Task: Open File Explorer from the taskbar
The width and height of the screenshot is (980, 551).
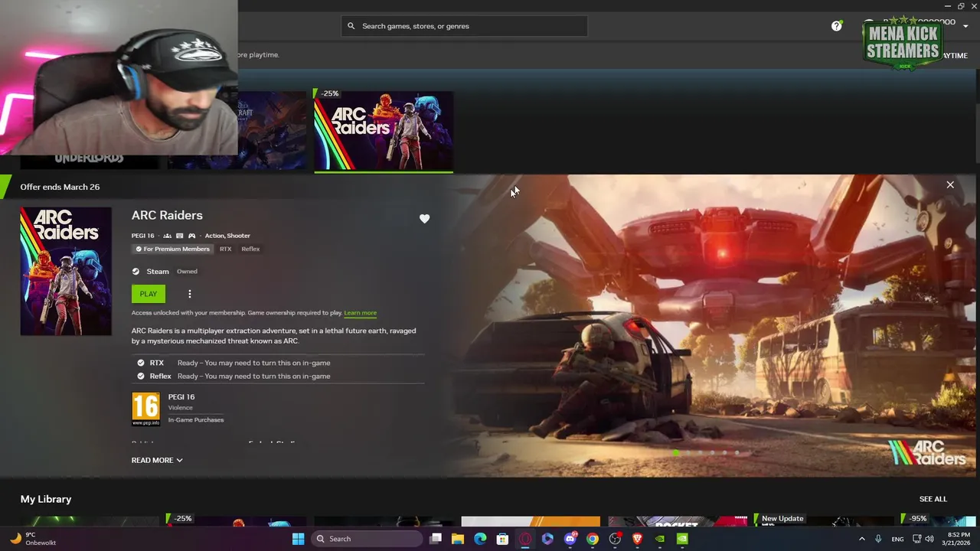Action: point(458,539)
